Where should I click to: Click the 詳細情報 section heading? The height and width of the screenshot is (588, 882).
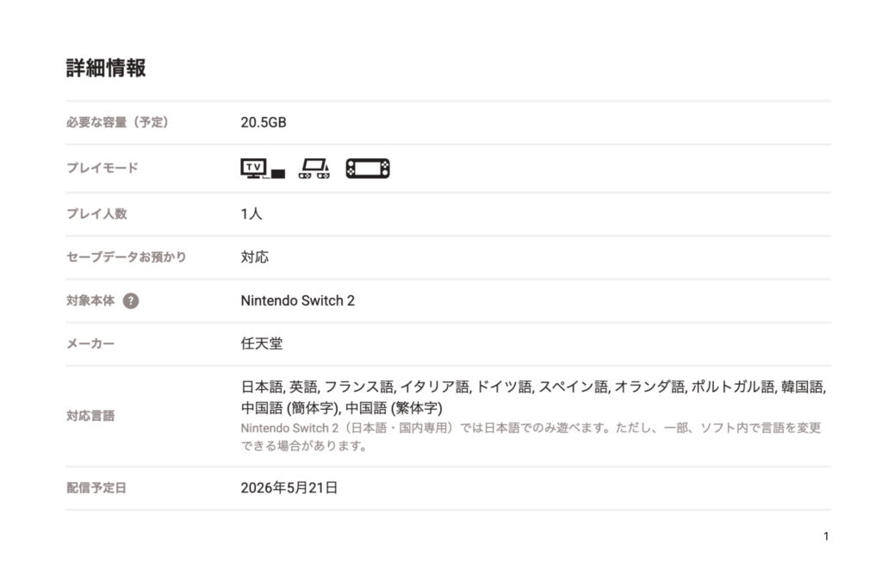[106, 69]
